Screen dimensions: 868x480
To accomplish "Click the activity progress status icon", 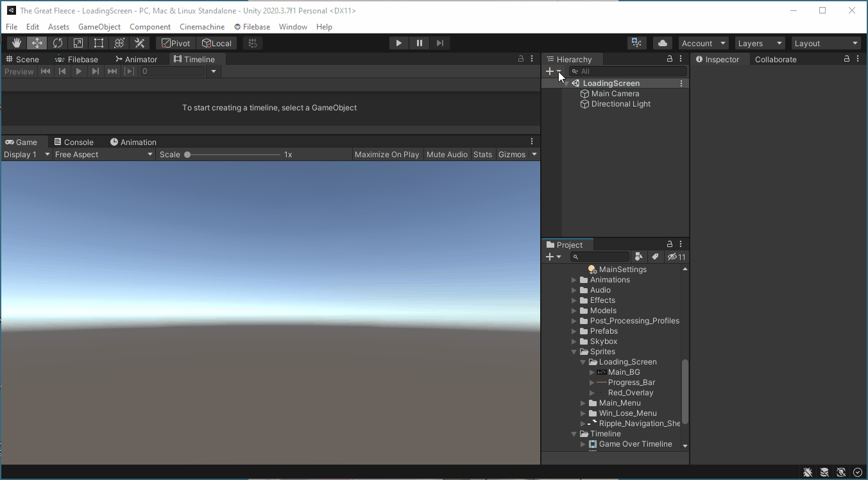I will (858, 472).
